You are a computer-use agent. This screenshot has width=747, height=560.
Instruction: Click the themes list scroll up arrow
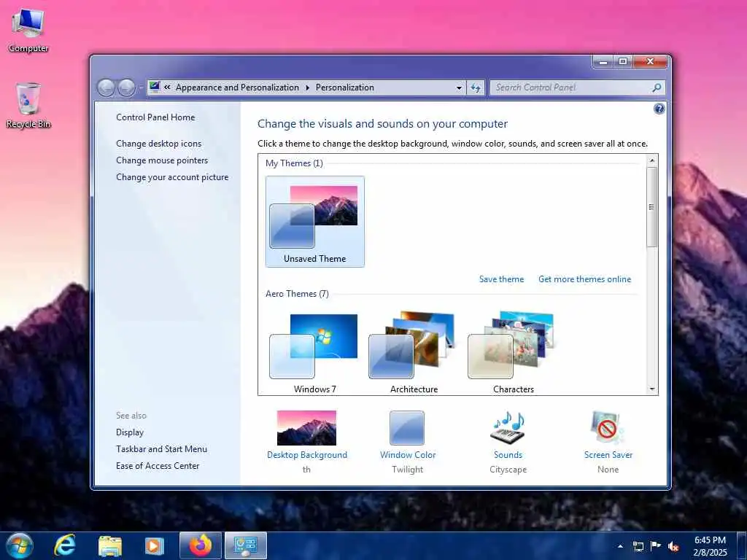click(652, 160)
